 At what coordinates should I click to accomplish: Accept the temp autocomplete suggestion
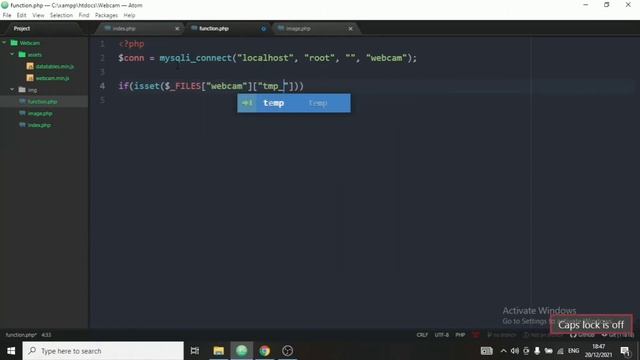(294, 103)
